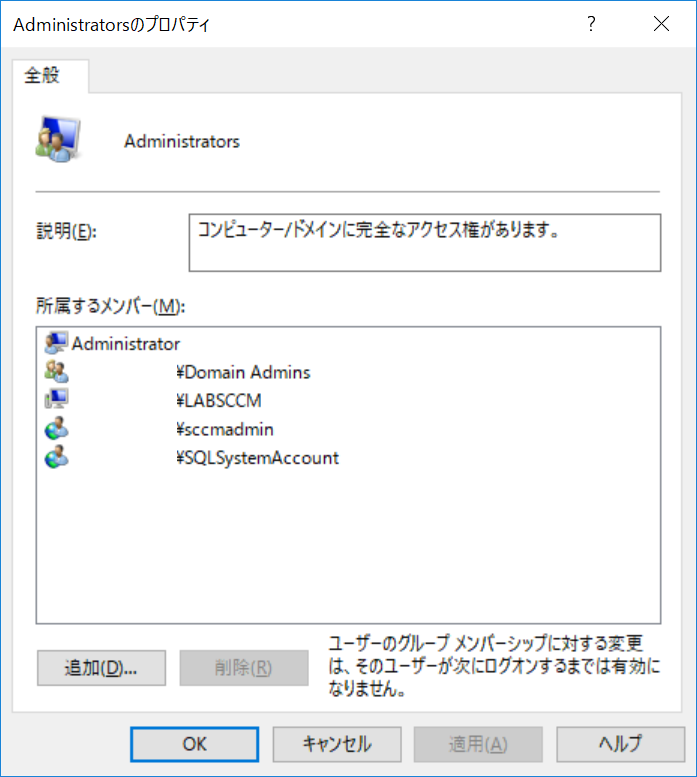Click the Domain Admins group icon
This screenshot has height=777, width=697.
(x=56, y=372)
